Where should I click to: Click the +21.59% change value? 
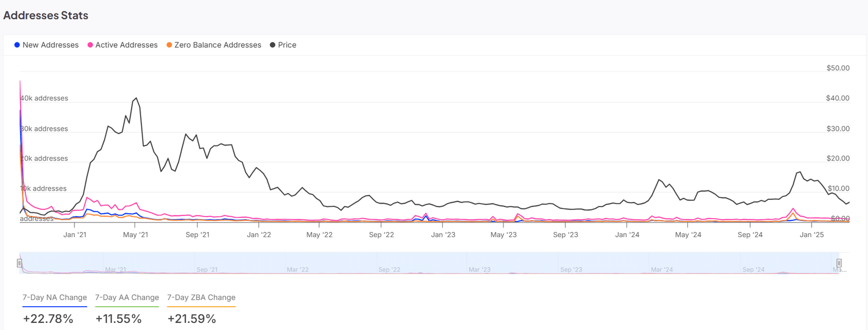pos(192,319)
